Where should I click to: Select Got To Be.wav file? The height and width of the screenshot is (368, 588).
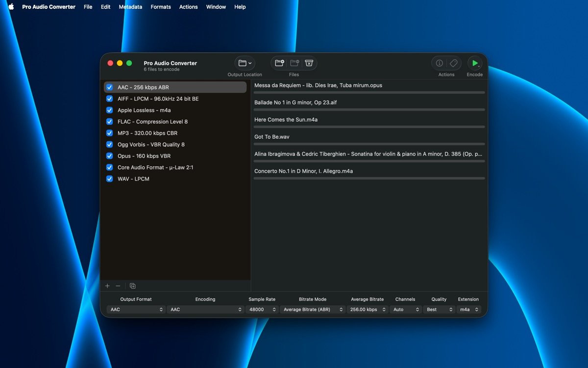pos(369,139)
